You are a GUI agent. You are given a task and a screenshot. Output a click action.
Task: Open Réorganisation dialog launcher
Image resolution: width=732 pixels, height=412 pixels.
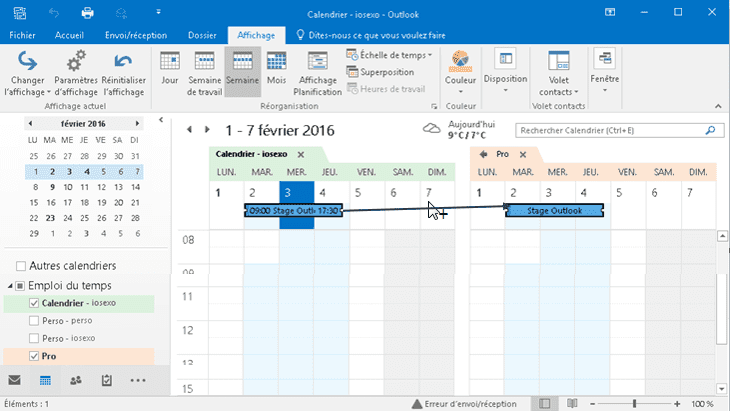pos(434,106)
